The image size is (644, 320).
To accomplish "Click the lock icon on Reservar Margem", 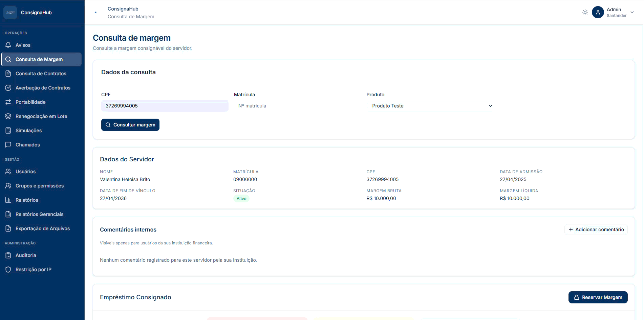I will click(577, 297).
